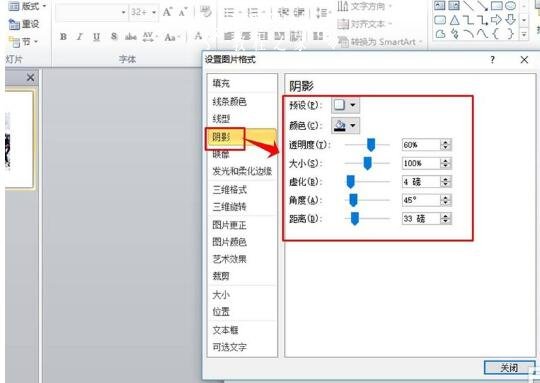Select the left brace shape
This screenshot has width=540, height=383.
tap(496, 34)
